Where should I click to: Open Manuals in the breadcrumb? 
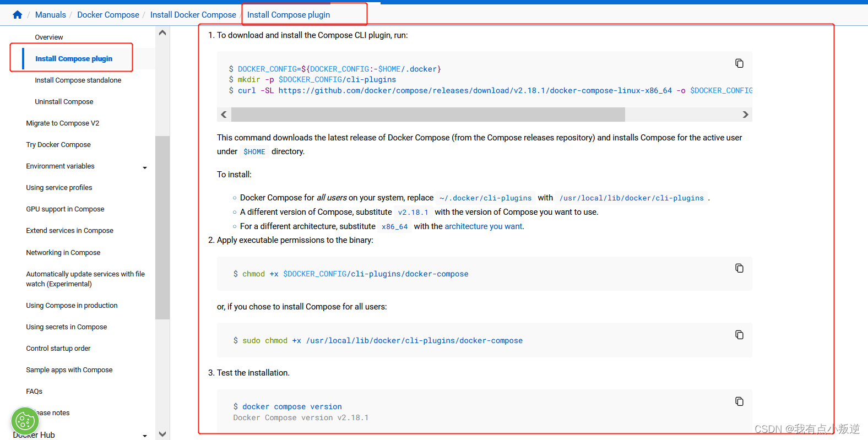coord(51,15)
